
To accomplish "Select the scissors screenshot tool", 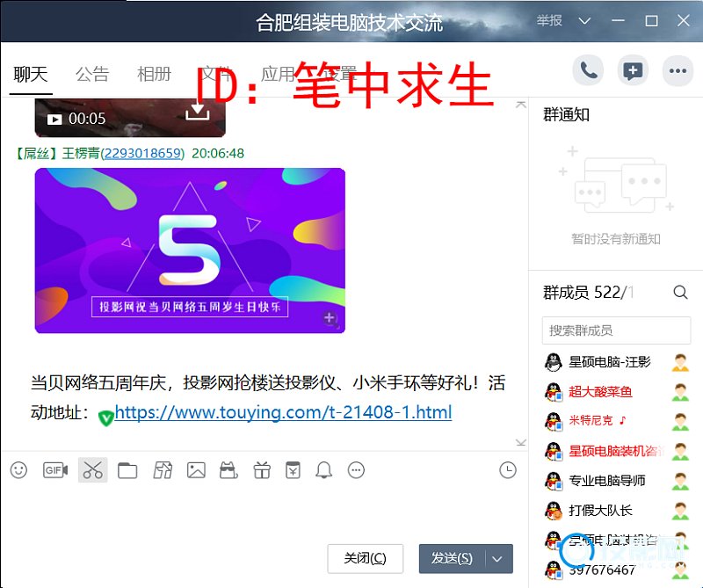I will coord(93,470).
